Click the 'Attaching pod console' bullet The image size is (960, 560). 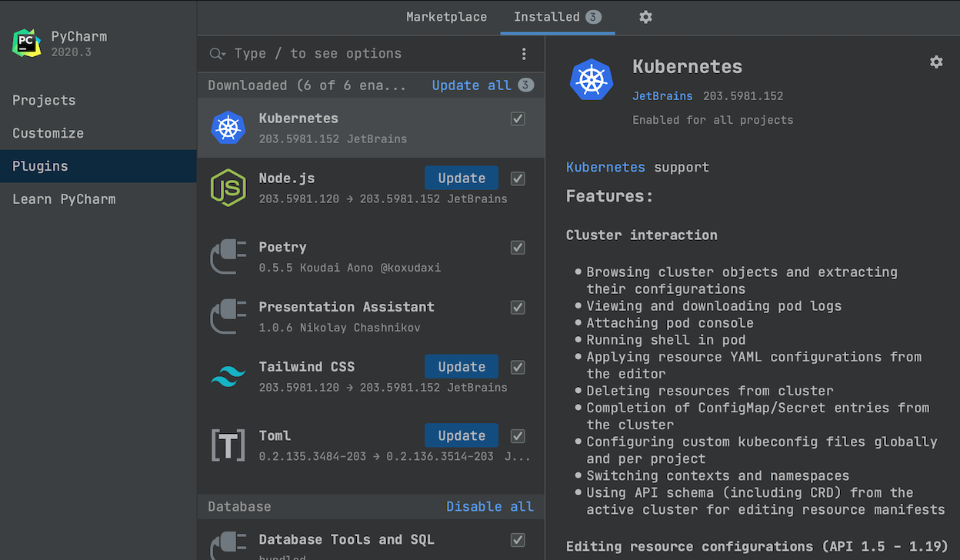tap(670, 323)
